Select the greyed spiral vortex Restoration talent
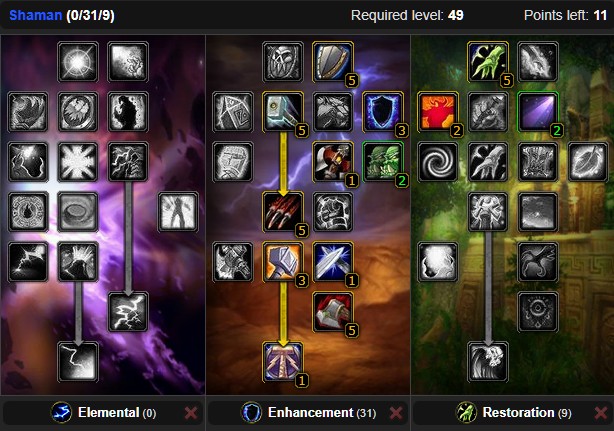Viewport: 614px width, 431px height. [x=438, y=162]
